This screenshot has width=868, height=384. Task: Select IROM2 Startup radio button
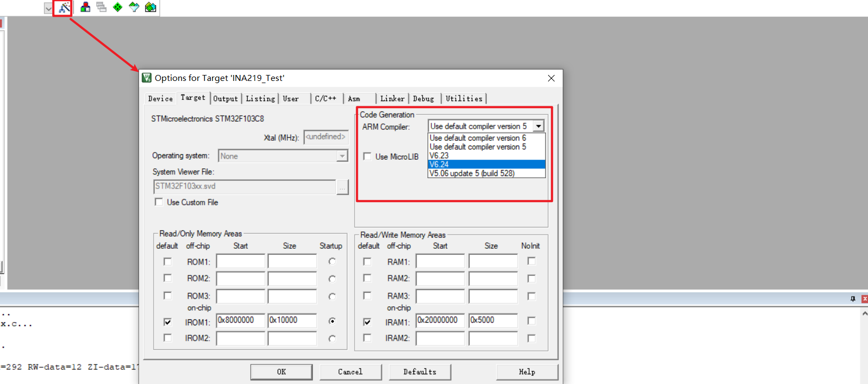pos(332,338)
